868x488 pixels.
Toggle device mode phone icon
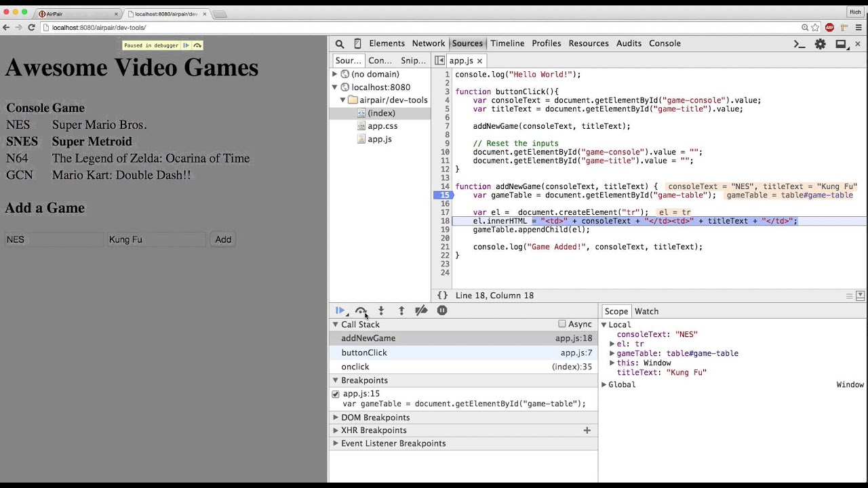(357, 44)
